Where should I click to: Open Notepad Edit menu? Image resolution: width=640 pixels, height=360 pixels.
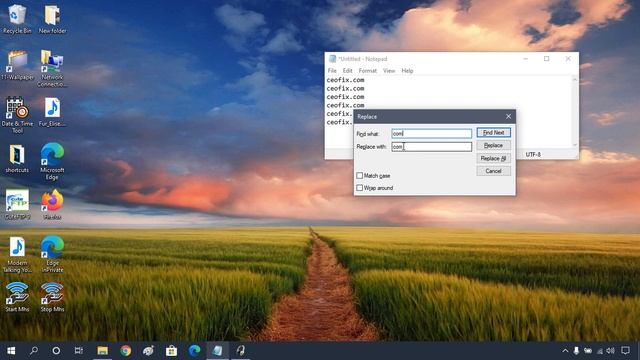pyautogui.click(x=347, y=71)
